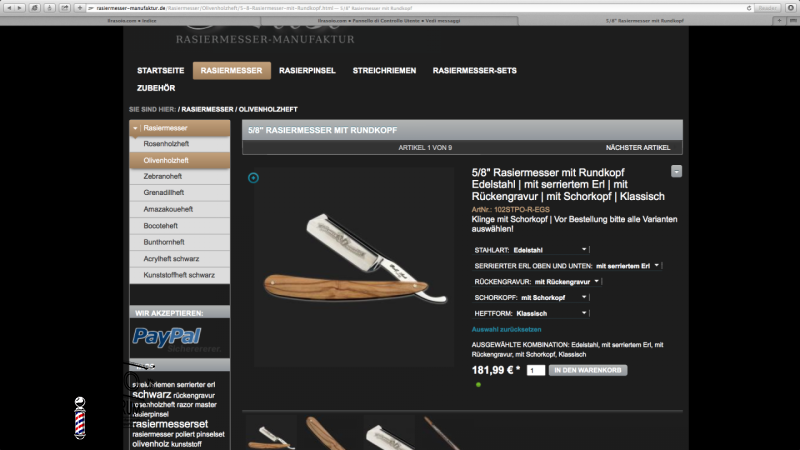Click the main razor product image
This screenshot has height=450, width=800.
click(354, 266)
